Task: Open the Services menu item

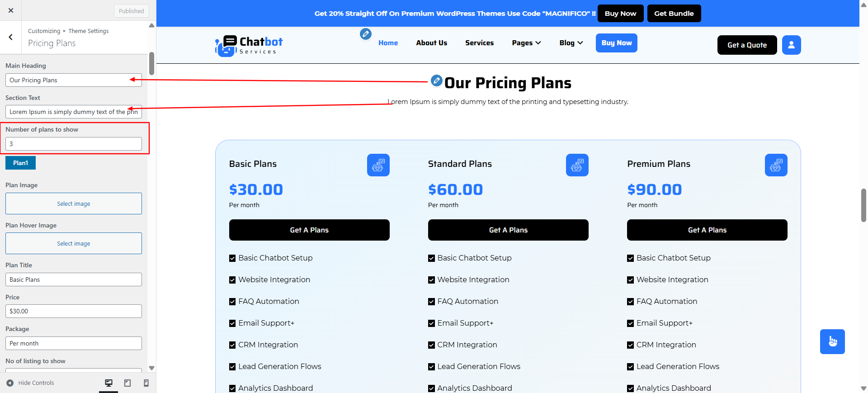Action: click(479, 43)
